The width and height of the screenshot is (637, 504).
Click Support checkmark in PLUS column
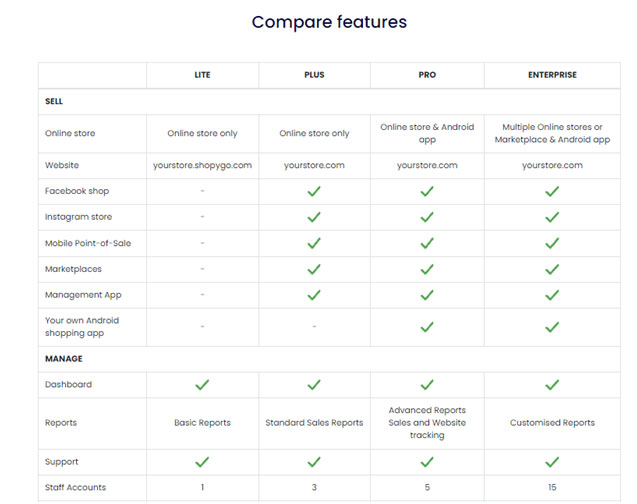[x=314, y=462]
